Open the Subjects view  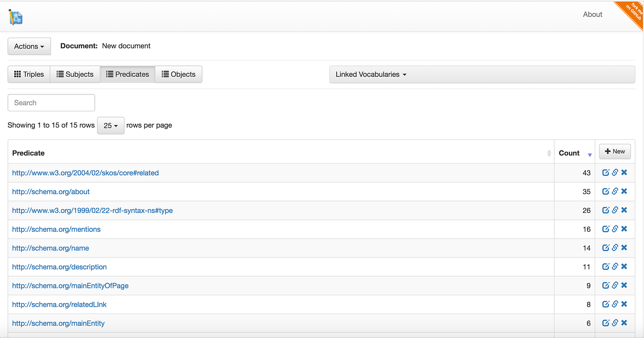click(75, 74)
